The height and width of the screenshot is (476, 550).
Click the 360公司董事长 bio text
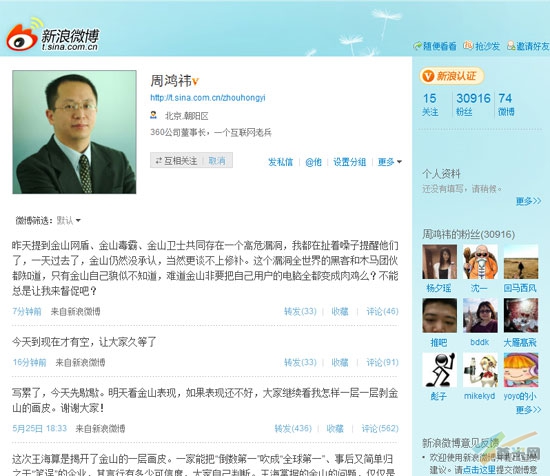click(x=211, y=132)
